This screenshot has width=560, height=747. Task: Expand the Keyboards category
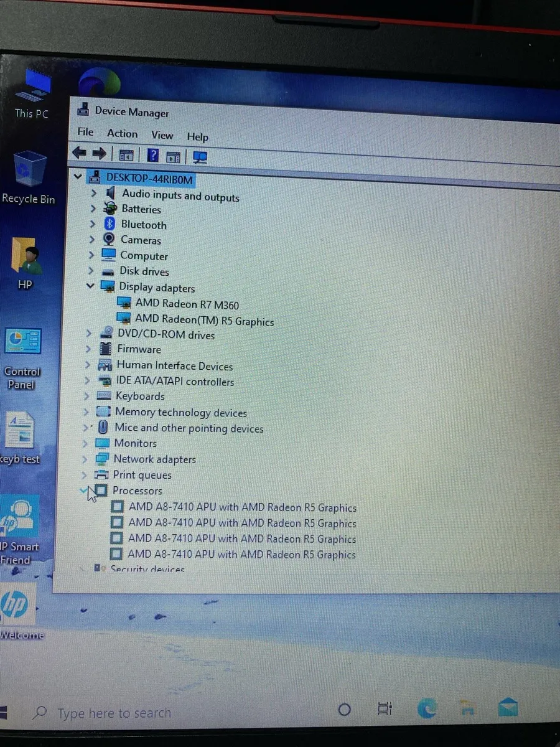(86, 395)
